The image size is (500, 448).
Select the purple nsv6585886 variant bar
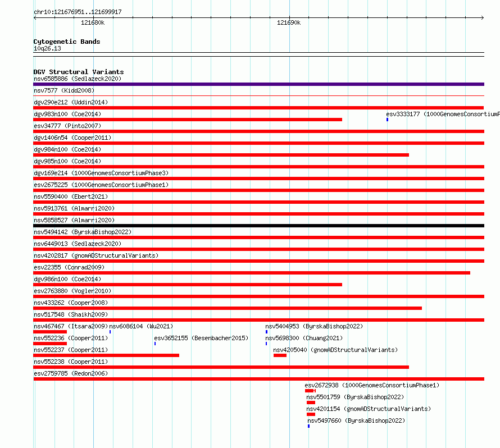[x=258, y=84]
